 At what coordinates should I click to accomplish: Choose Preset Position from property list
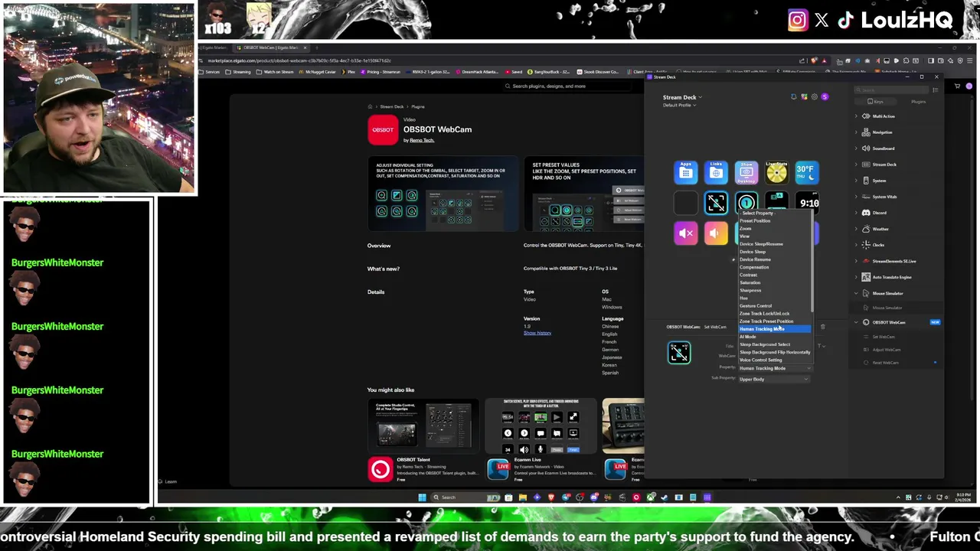[x=774, y=220]
